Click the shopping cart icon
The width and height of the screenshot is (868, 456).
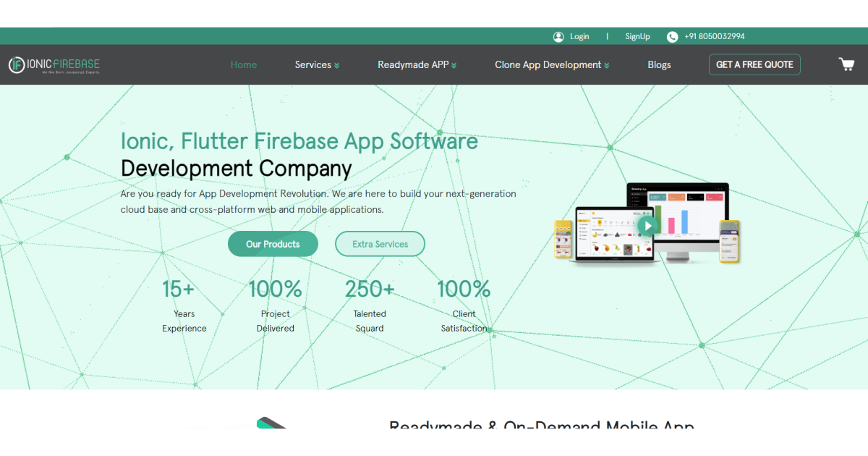click(x=846, y=64)
